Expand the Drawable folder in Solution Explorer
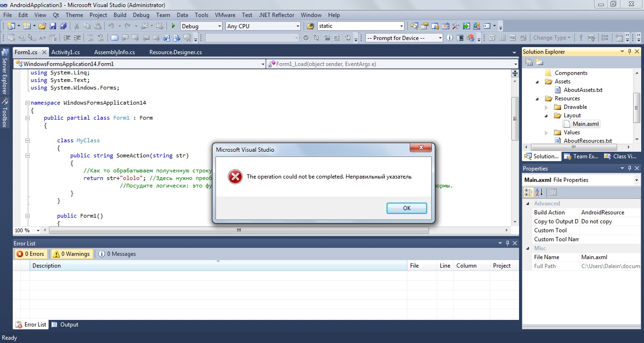This screenshot has width=644, height=343. click(x=546, y=107)
